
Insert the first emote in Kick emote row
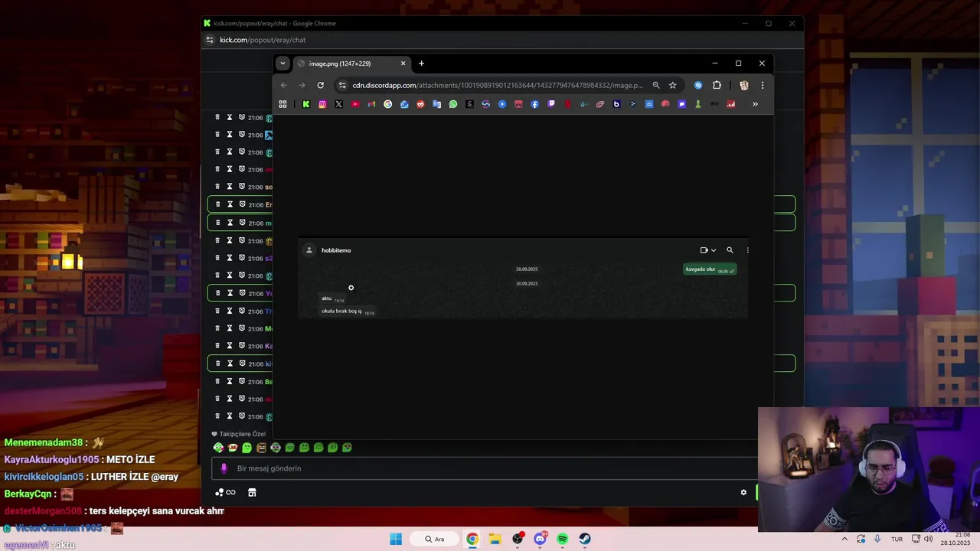[x=218, y=448]
